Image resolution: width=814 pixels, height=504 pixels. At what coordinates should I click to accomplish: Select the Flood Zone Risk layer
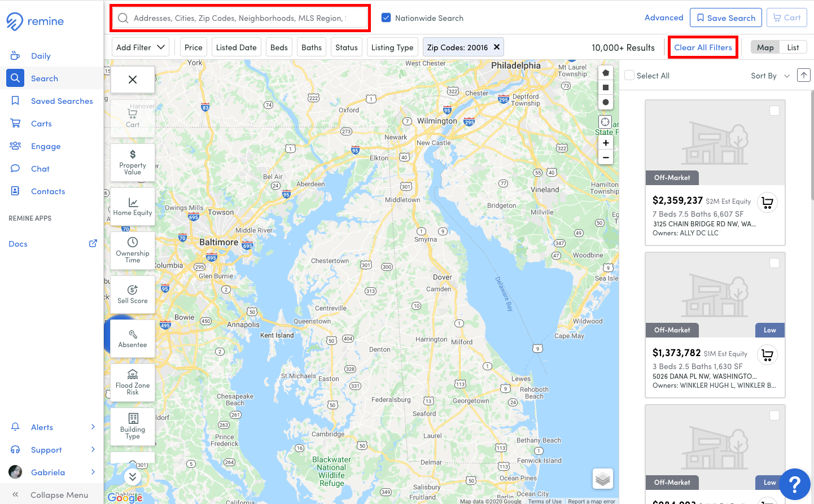pos(133,383)
